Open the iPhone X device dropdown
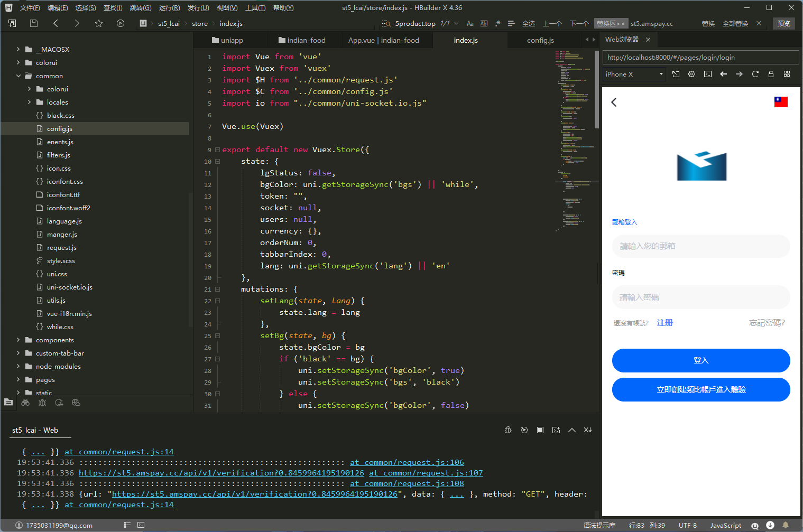The height and width of the screenshot is (532, 803). (x=634, y=74)
